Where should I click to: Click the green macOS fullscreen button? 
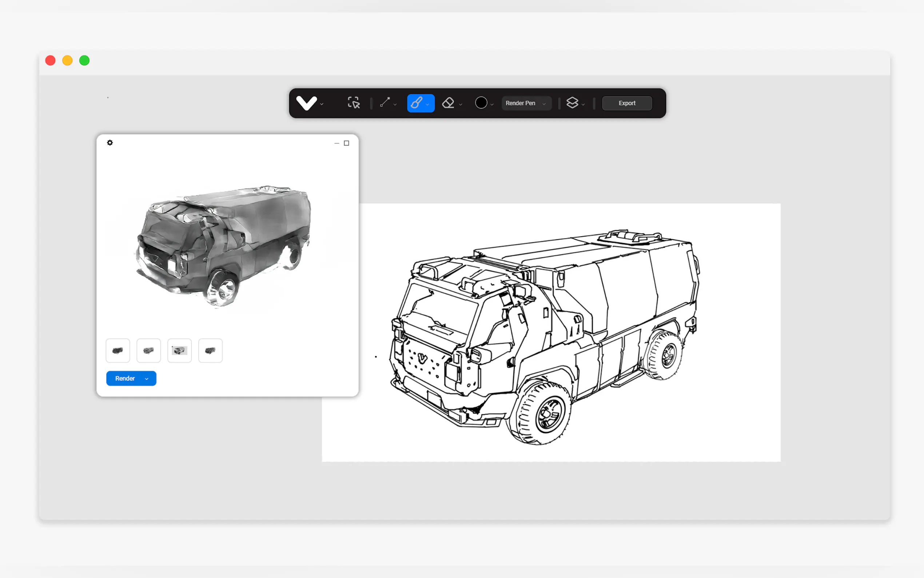pyautogui.click(x=84, y=60)
